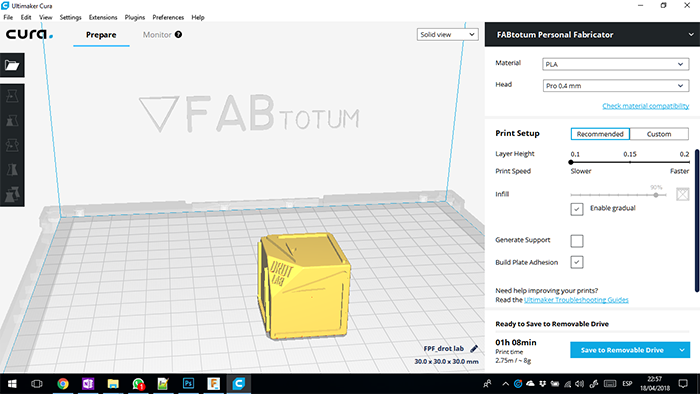This screenshot has width=700, height=394.
Task: Select the Mirror tool in sidebar
Action: tap(12, 170)
